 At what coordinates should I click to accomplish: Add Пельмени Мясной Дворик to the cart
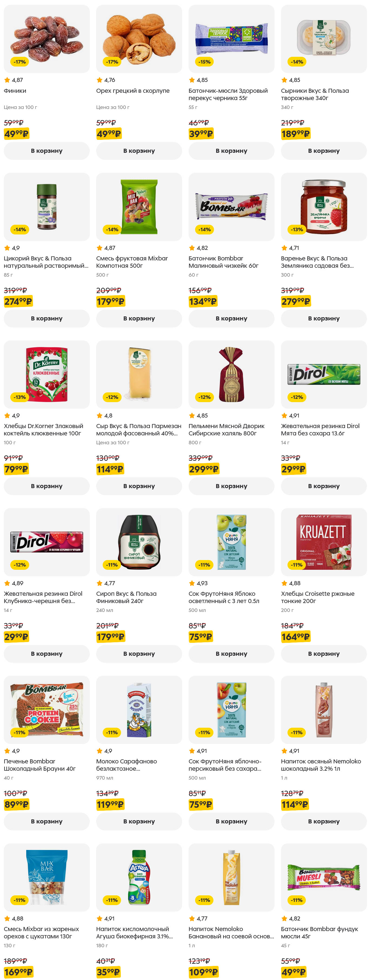231,486
